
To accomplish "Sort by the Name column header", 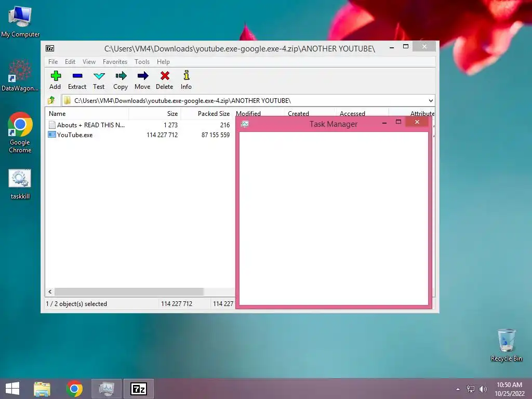I will click(87, 114).
